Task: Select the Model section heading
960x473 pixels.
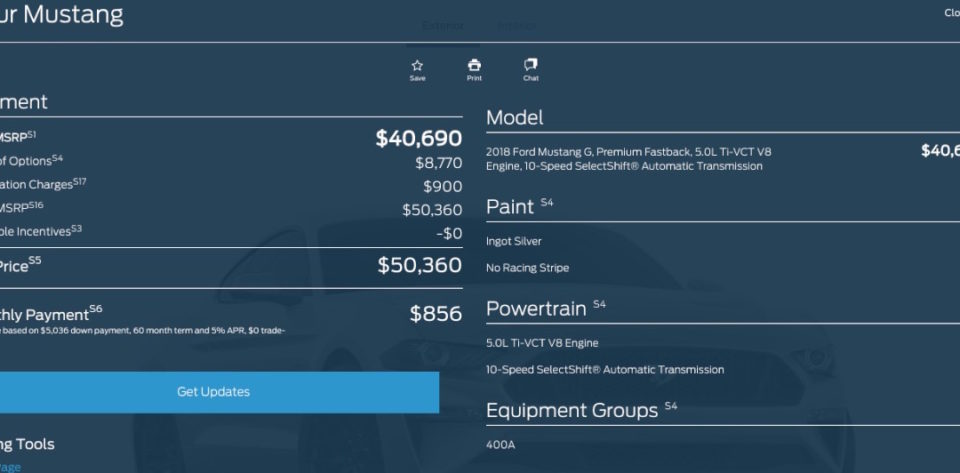Action: tap(514, 117)
